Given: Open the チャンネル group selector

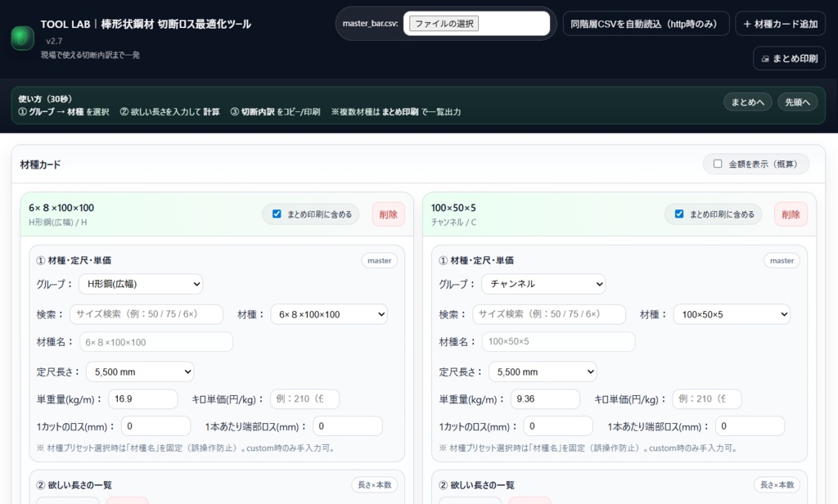Looking at the screenshot, I should click(543, 283).
